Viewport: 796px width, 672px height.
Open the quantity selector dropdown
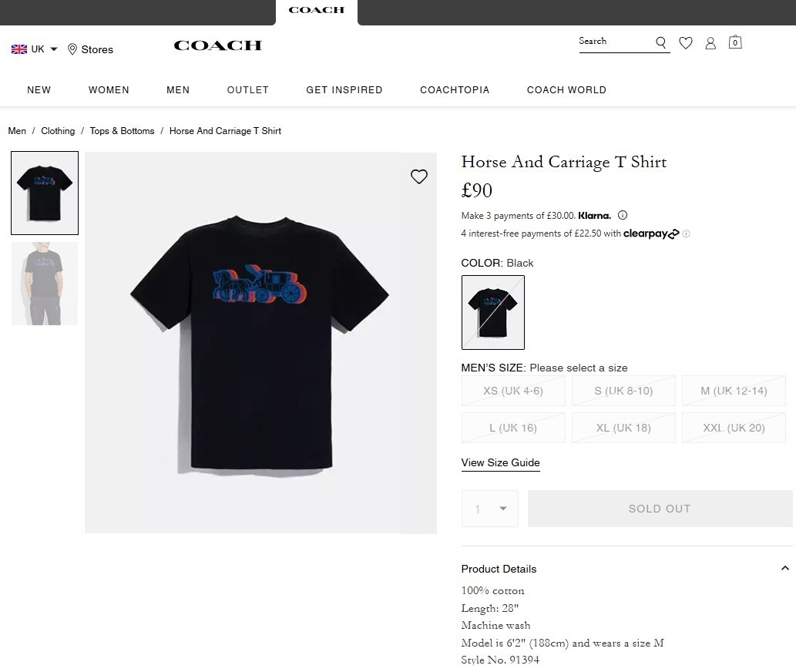(x=489, y=509)
